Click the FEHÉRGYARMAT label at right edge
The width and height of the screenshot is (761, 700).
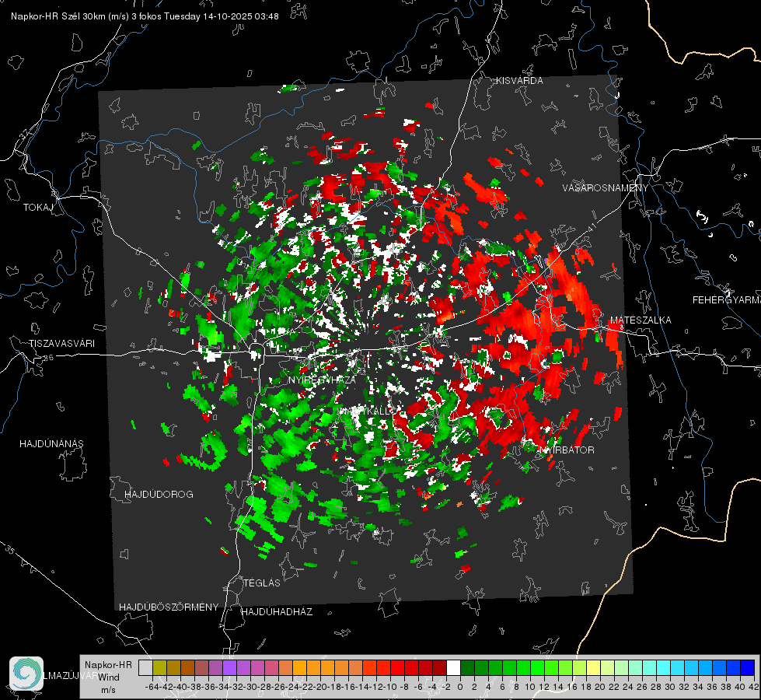click(x=727, y=300)
